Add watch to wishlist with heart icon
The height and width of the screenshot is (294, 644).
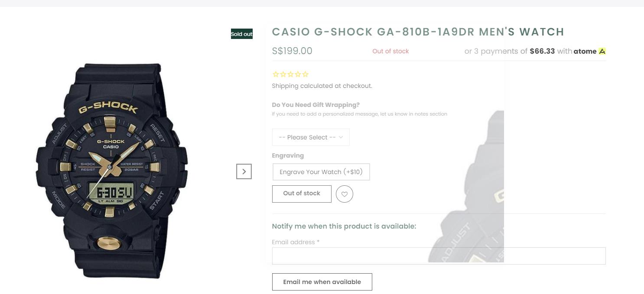coord(345,194)
